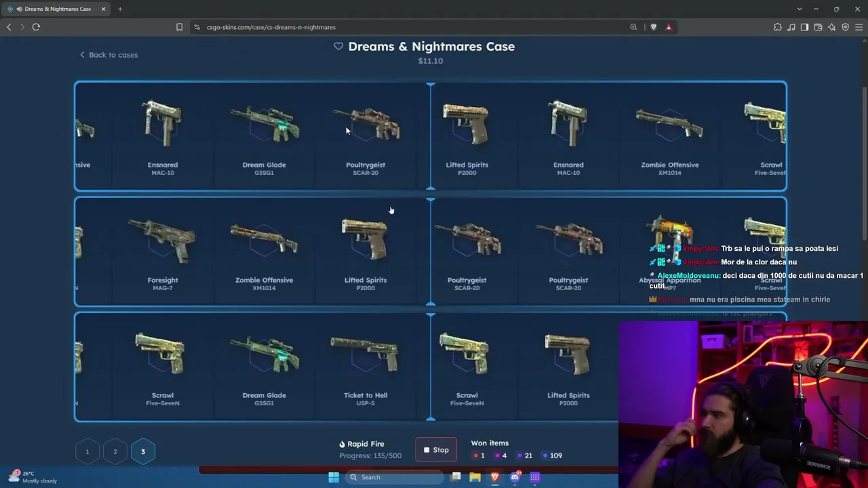Click the blue won items count of 109
This screenshot has width=868, height=488.
point(551,455)
